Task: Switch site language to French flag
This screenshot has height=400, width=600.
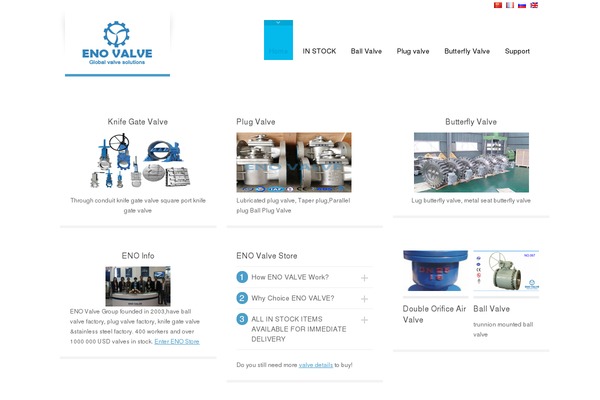Action: 510,5
